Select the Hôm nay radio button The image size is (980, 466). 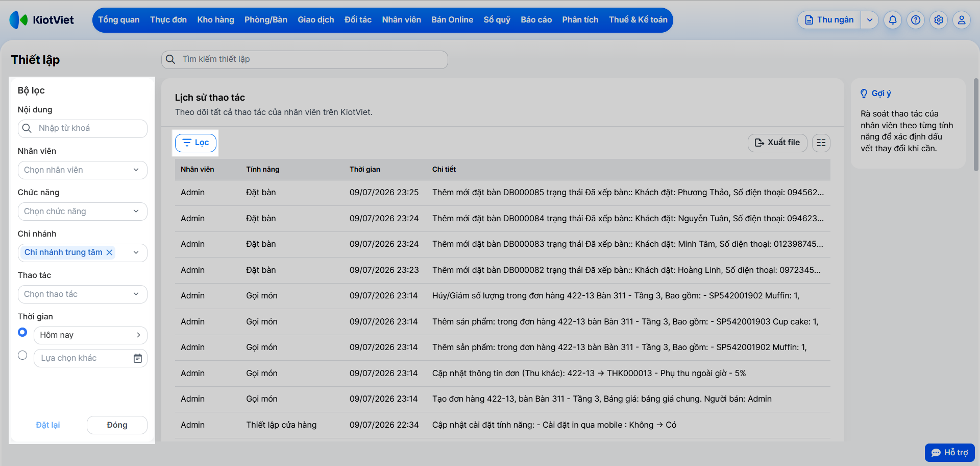(x=22, y=332)
